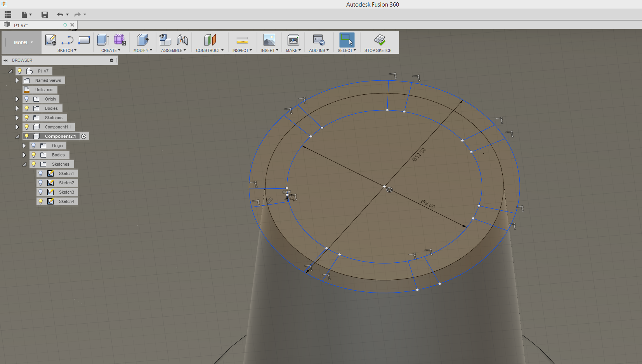Collapse the Component2:1 node
This screenshot has width=642, height=364.
tap(17, 136)
